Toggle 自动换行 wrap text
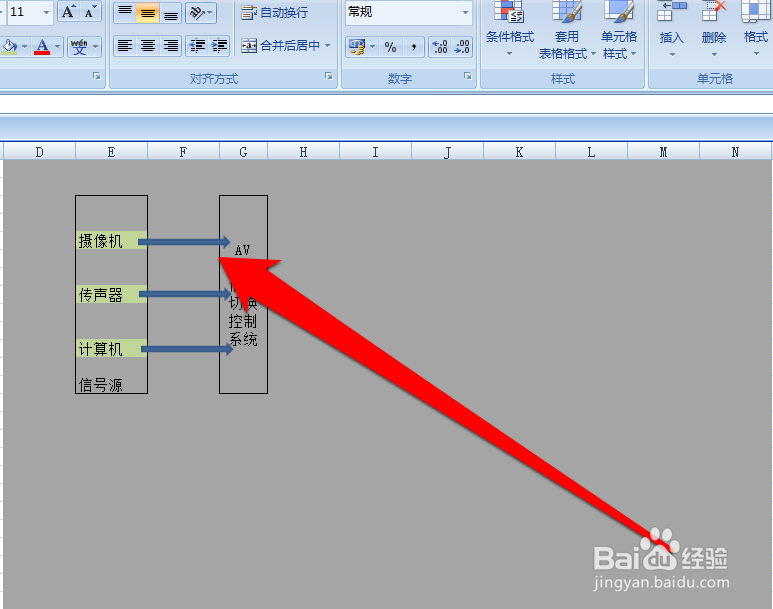Viewport: 773px width, 609px height. click(275, 13)
